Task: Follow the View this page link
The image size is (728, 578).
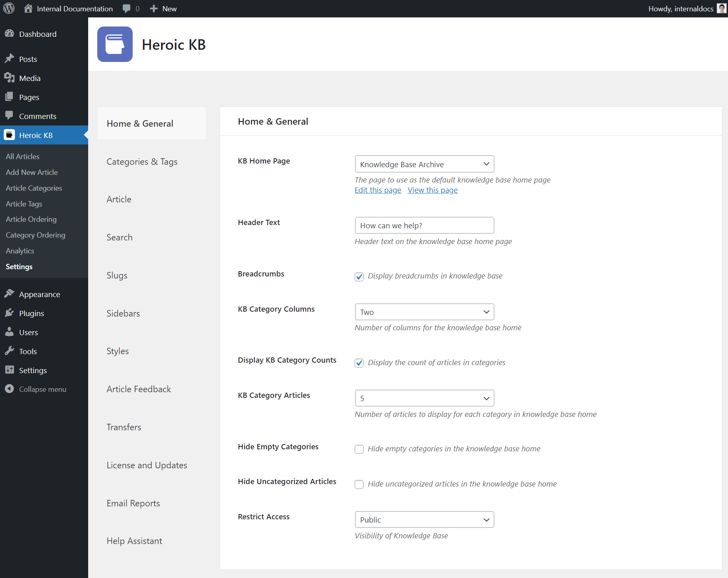Action: [432, 190]
